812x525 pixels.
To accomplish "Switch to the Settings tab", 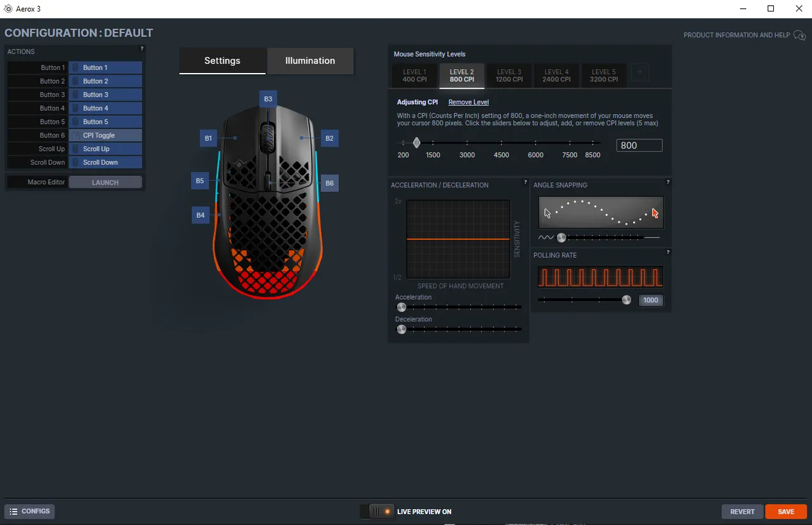I will (x=222, y=61).
